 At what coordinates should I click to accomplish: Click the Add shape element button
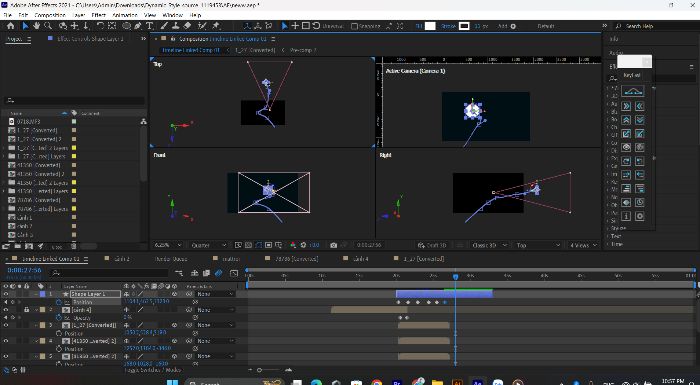tap(513, 26)
